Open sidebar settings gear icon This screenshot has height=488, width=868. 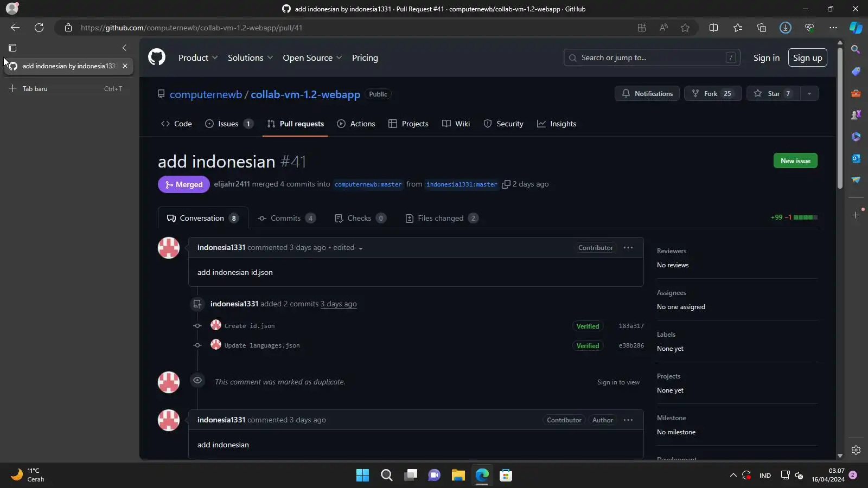[x=856, y=450]
